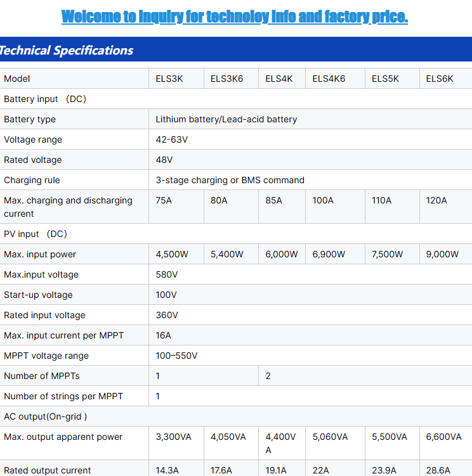Click the '580V' max input voltage value
The image size is (472, 476).
pos(167,274)
